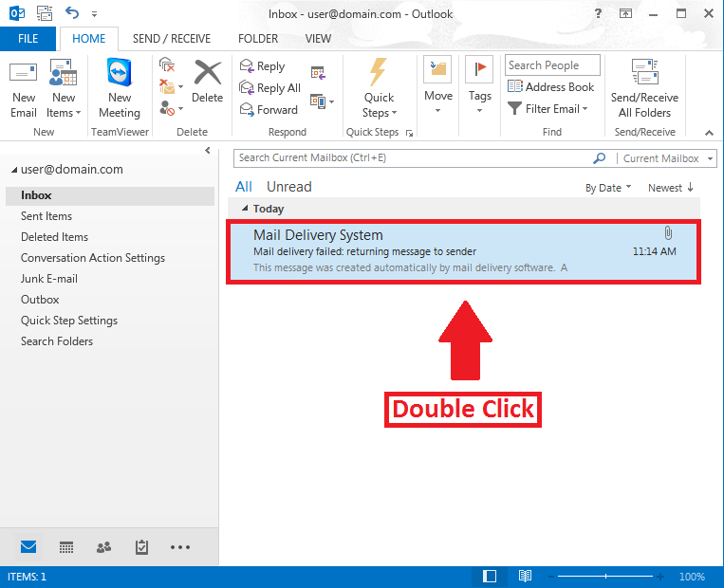Viewport: 724px width, 588px height.
Task: Click the Send/Receive quick access icon
Action: [45, 13]
